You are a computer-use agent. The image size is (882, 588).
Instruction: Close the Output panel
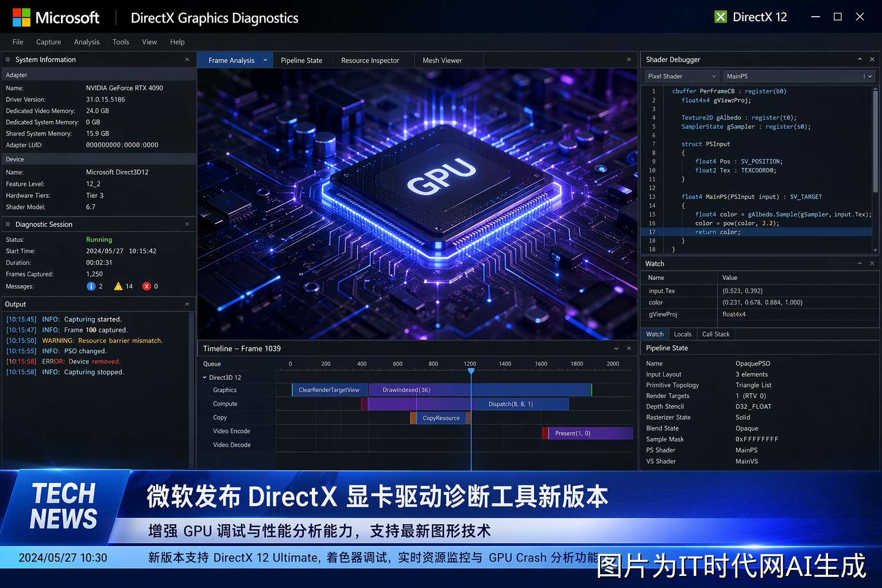[x=187, y=304]
